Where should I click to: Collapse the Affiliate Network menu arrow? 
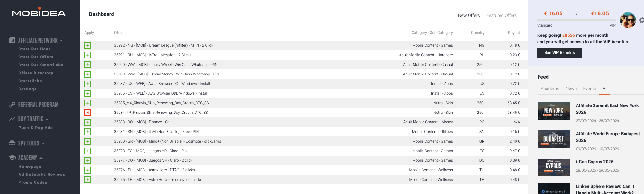[x=61, y=41]
